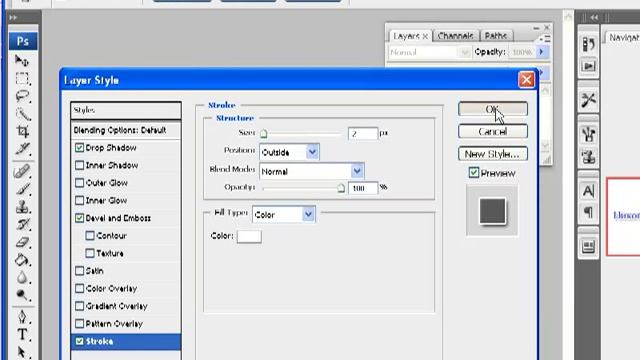
Task: Enable the Outer Glow checkbox
Action: 79,183
